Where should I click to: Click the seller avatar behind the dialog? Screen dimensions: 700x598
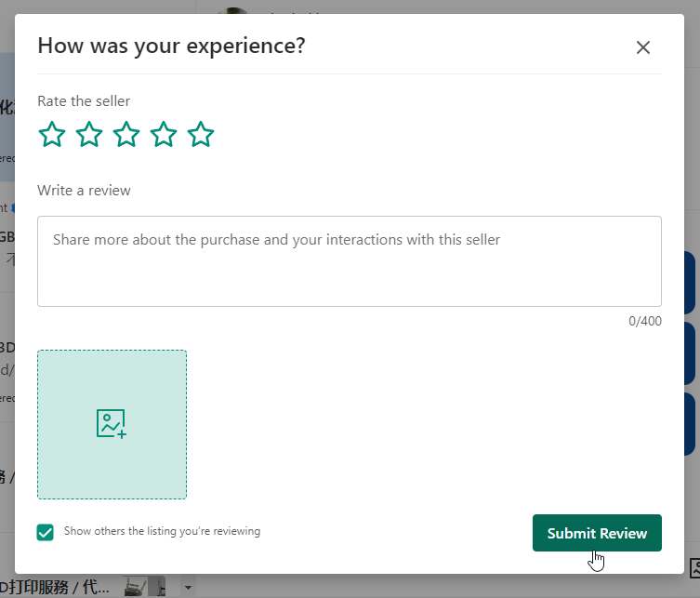tap(232, 8)
